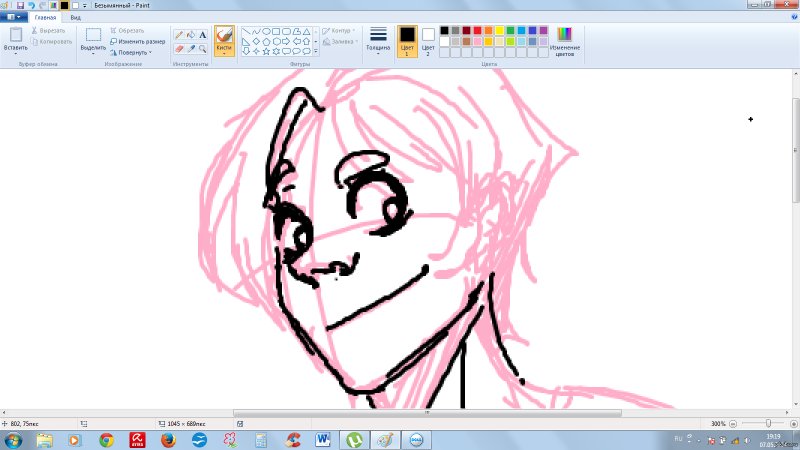
Task: Select the Magnifier tool
Action: click(x=203, y=48)
